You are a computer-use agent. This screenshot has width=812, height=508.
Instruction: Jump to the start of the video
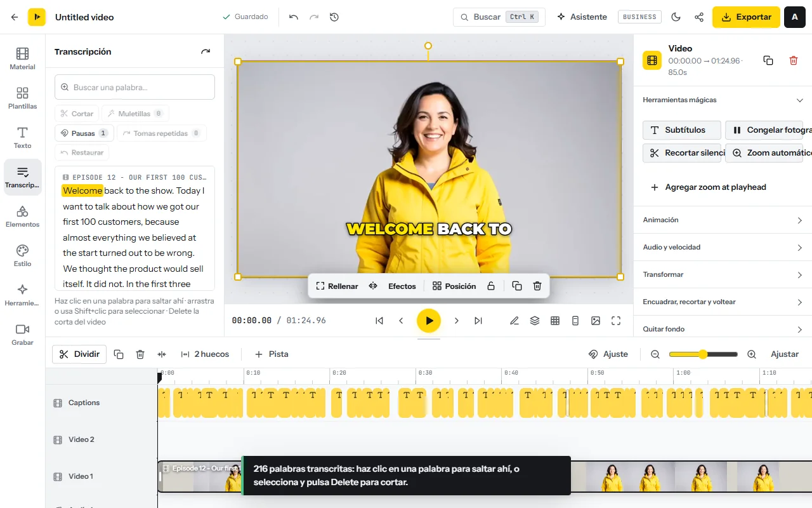[x=379, y=321]
